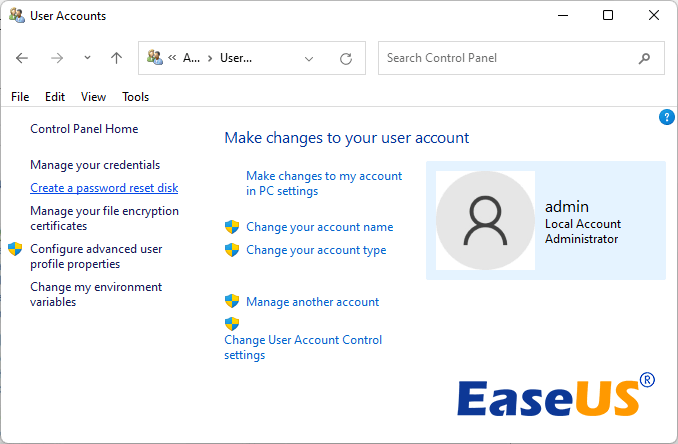Screen dimensions: 678x444
Task: Click the refresh icon in address bar
Action: (346, 58)
